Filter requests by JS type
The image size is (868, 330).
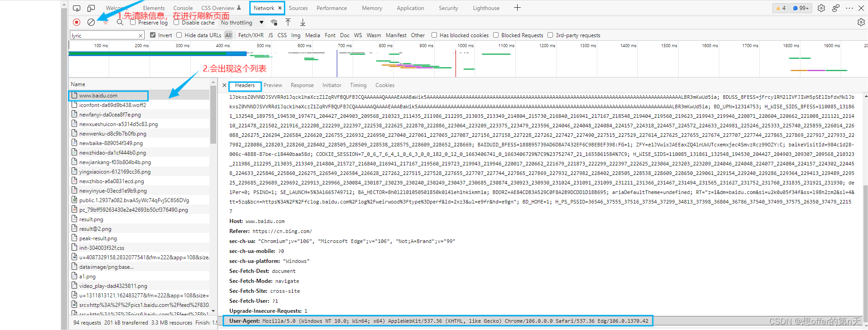271,35
